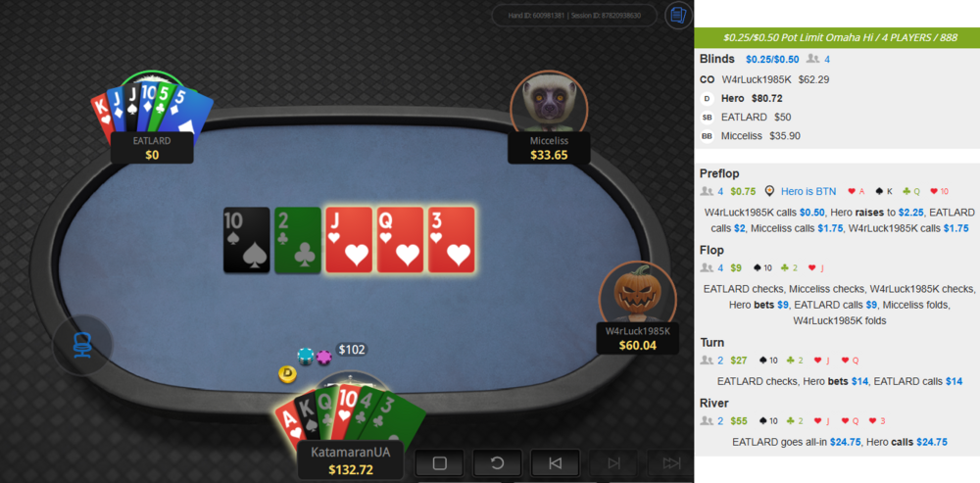The height and width of the screenshot is (483, 980).
Task: Select the KatamaranUA player name plate
Action: point(351,461)
